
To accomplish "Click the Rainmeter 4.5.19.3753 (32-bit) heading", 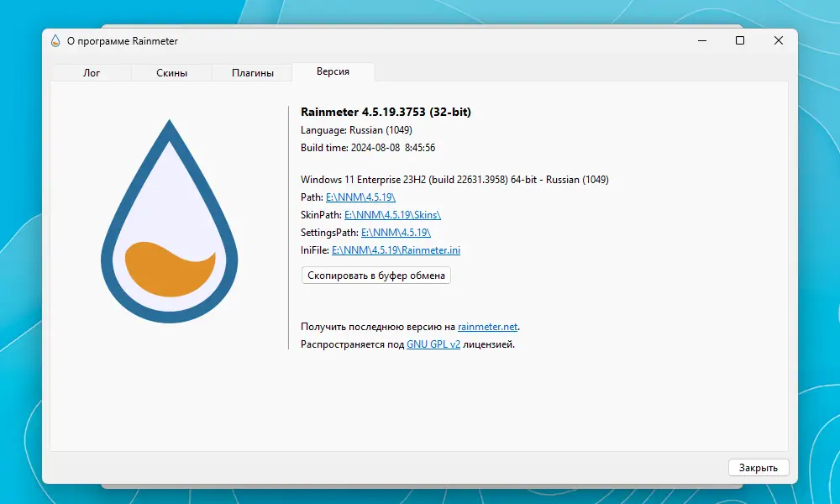I will 386,112.
